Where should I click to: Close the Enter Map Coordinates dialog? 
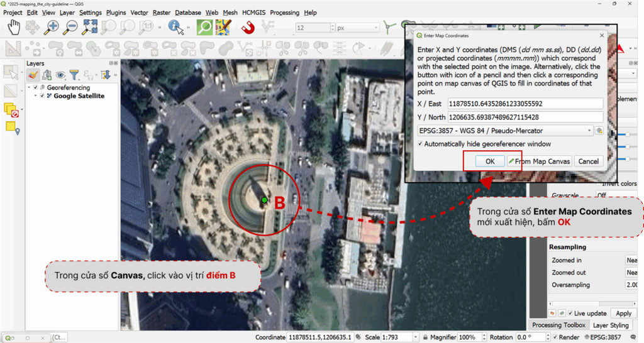click(602, 36)
